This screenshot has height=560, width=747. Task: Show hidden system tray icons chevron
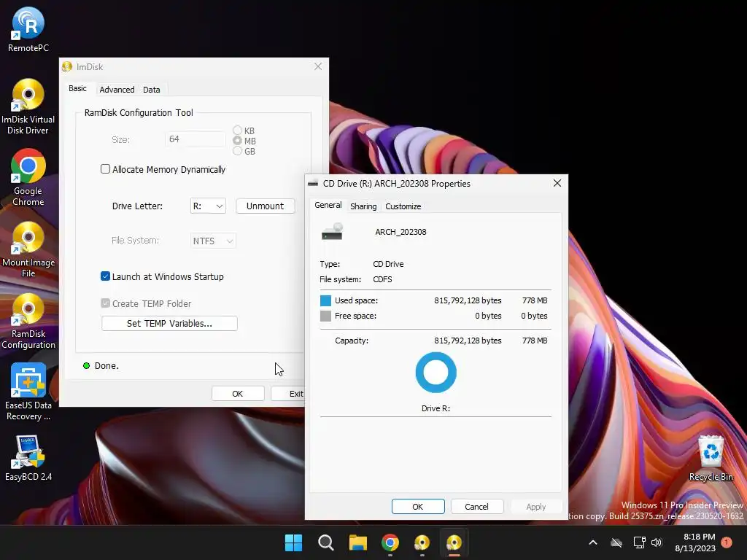point(593,542)
